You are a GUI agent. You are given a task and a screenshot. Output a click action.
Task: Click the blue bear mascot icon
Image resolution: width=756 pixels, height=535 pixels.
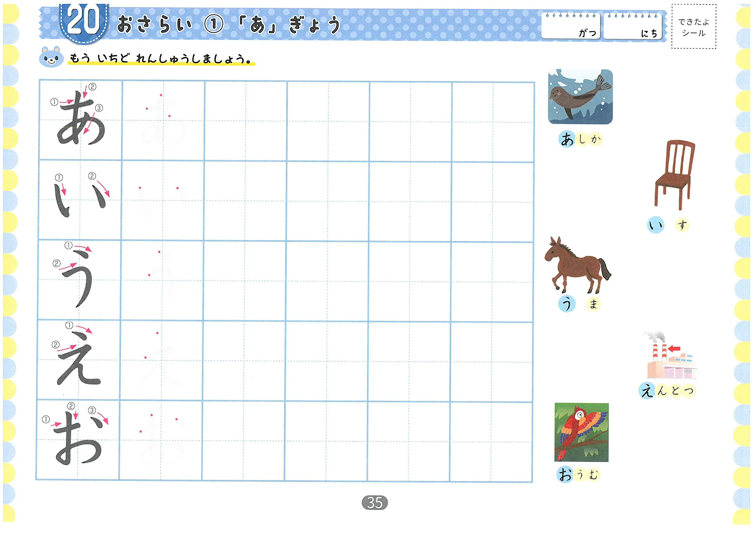51,57
